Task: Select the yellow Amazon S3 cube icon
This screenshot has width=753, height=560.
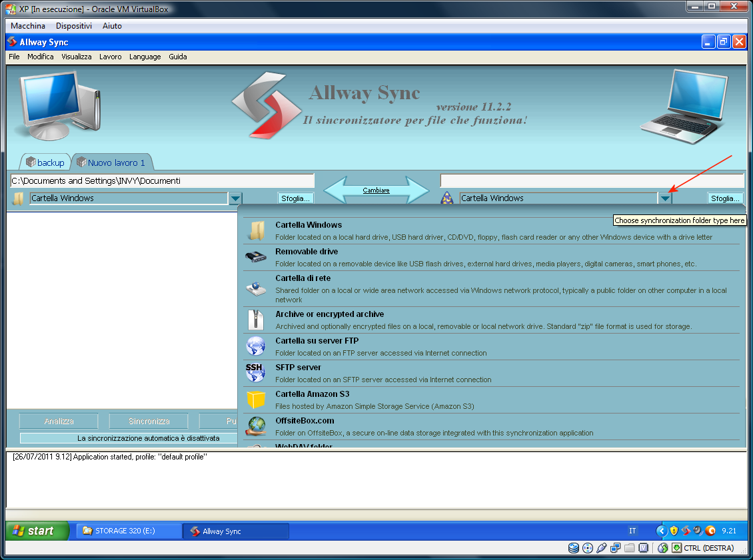Action: [x=256, y=400]
